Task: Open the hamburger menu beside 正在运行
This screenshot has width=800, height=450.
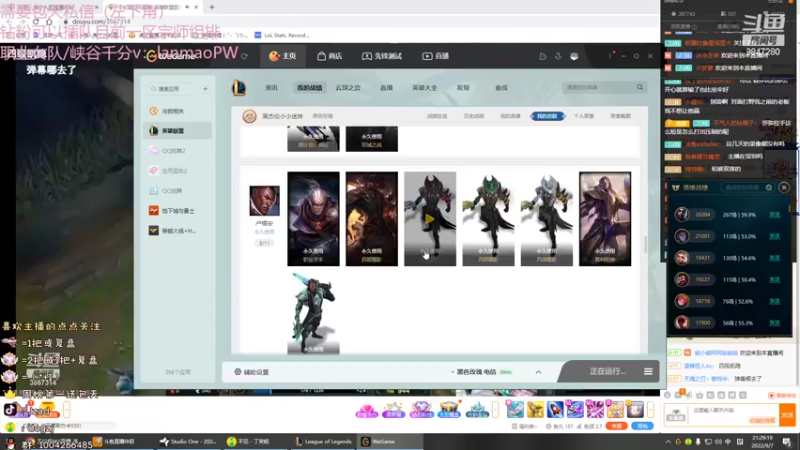Action: click(648, 371)
